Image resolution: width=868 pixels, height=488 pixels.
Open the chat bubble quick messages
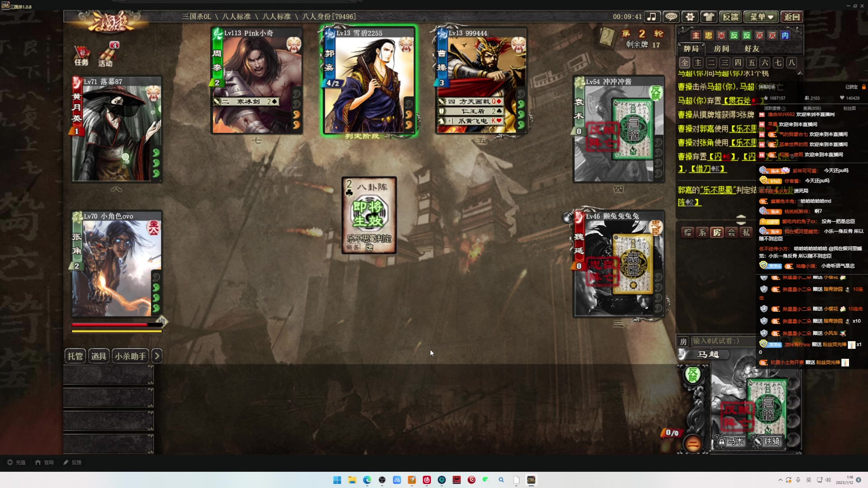[x=671, y=17]
